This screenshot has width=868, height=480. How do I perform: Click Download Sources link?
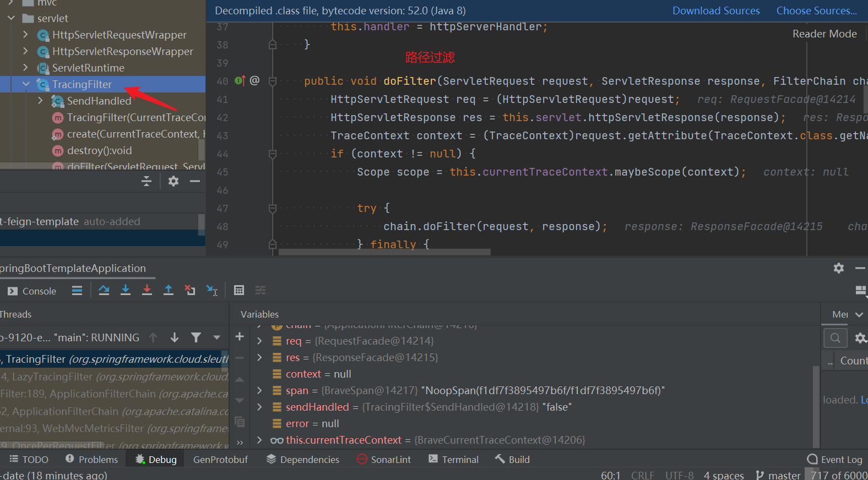coord(716,10)
